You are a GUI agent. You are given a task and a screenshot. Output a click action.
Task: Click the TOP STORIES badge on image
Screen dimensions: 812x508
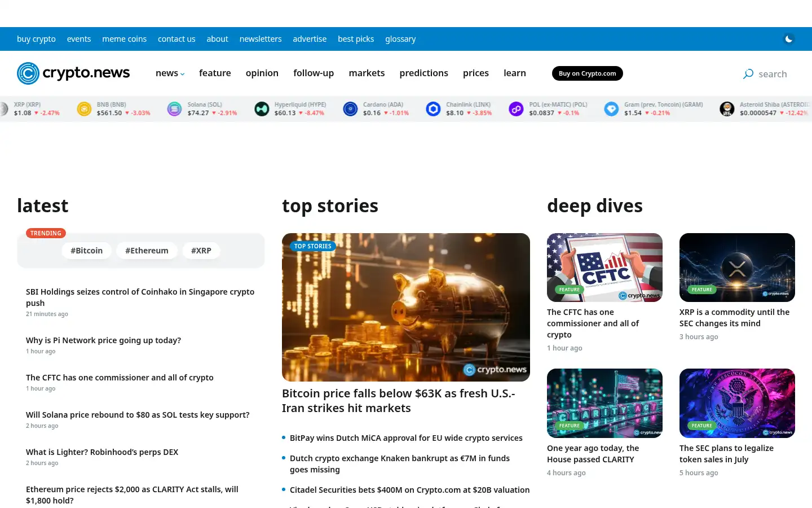pyautogui.click(x=313, y=246)
